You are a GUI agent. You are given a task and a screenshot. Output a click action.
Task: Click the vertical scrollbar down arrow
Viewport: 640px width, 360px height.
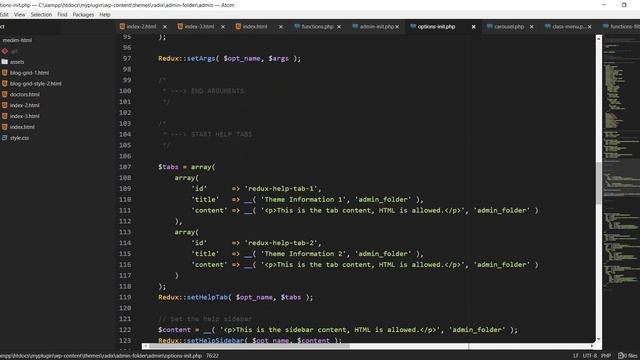599,339
